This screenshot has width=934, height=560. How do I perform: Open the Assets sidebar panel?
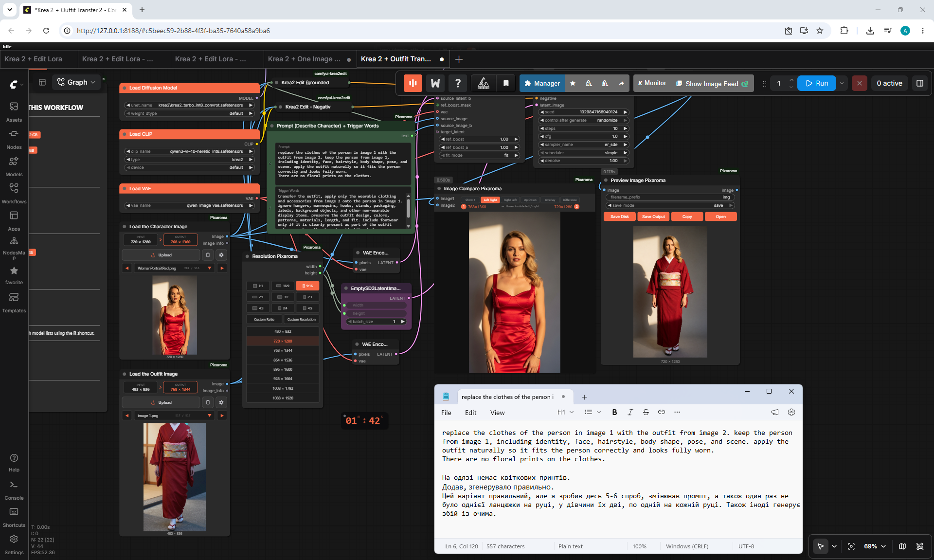coord(14,111)
